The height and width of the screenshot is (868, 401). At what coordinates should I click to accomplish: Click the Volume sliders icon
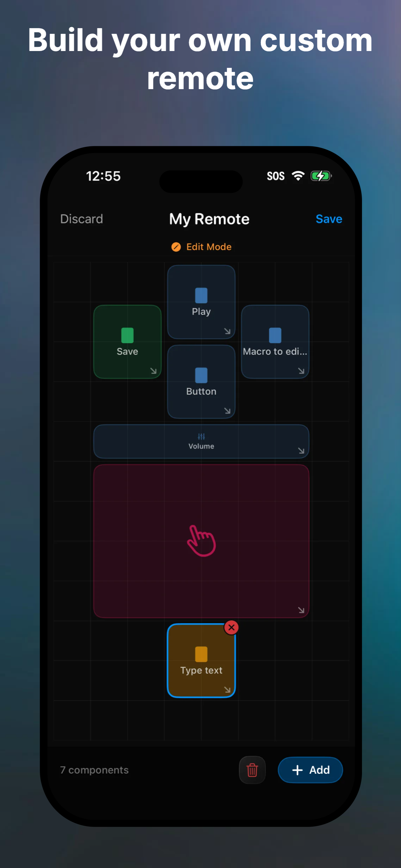point(201,437)
